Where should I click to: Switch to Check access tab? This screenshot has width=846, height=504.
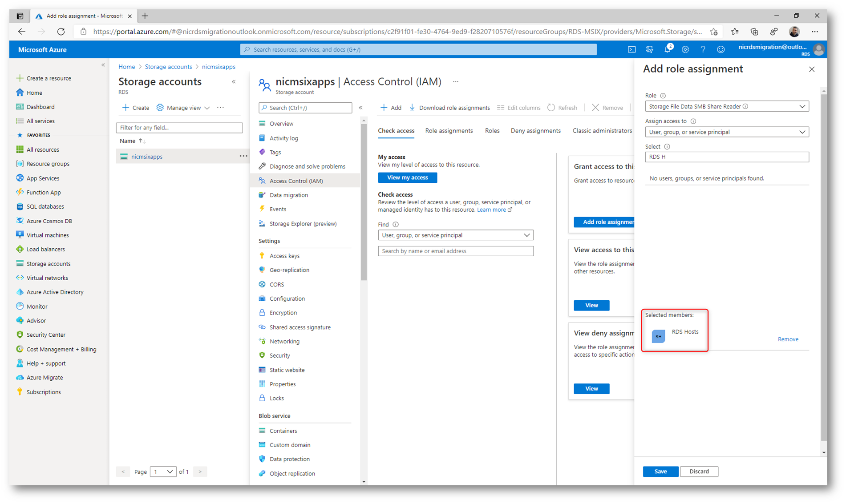(396, 131)
